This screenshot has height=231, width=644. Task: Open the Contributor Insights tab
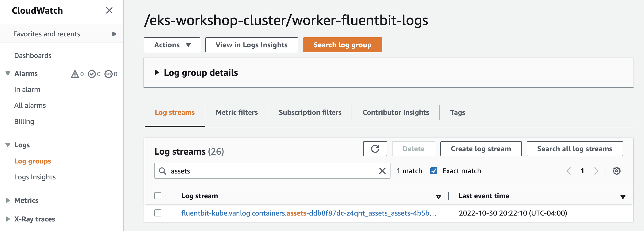tap(396, 112)
